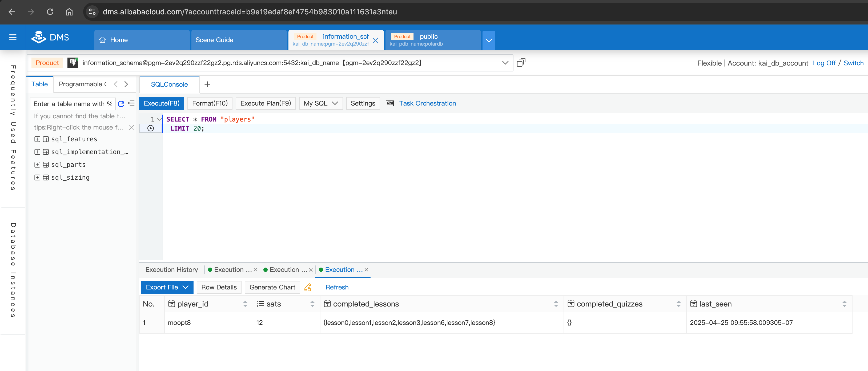The height and width of the screenshot is (371, 868).
Task: Close the first Execution result tab
Action: pos(255,270)
